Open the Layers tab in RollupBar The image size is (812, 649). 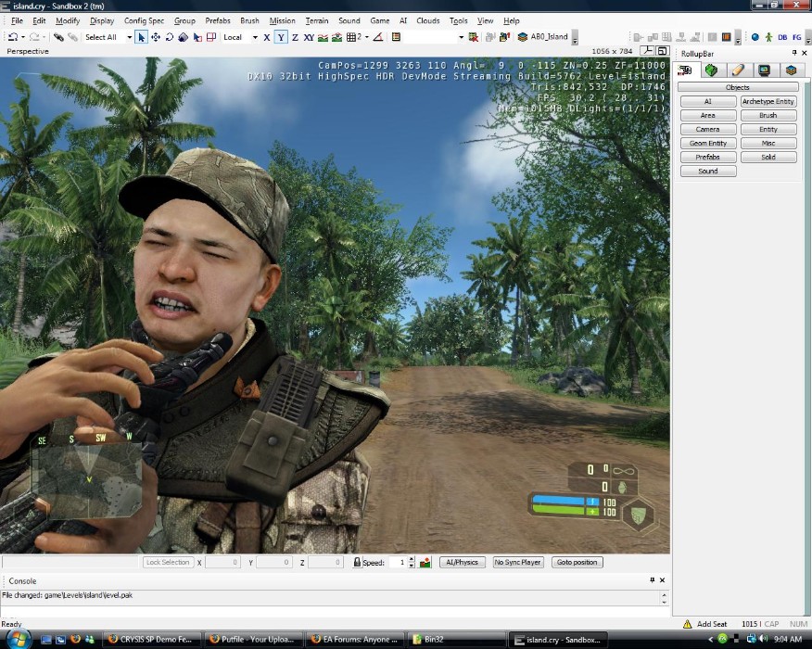point(791,70)
